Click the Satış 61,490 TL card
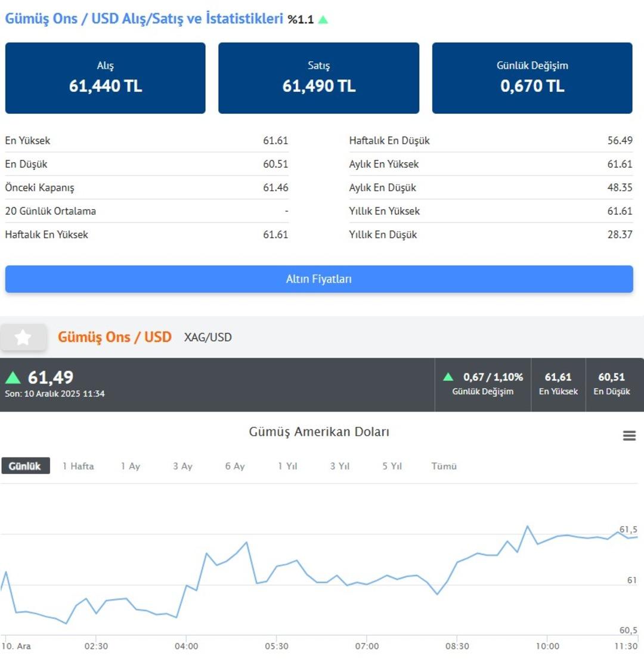The height and width of the screenshot is (659, 644). tap(319, 78)
